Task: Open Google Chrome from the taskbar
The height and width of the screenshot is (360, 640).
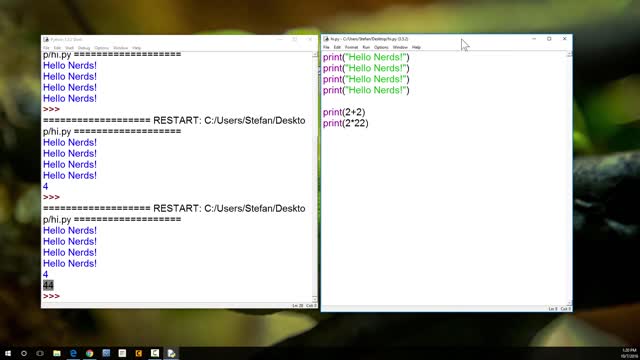Action: tap(89, 353)
